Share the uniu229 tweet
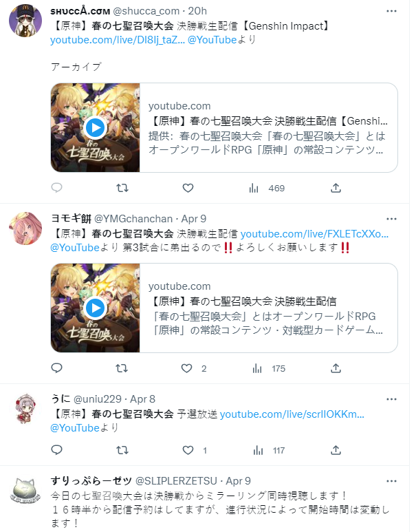 coord(336,450)
